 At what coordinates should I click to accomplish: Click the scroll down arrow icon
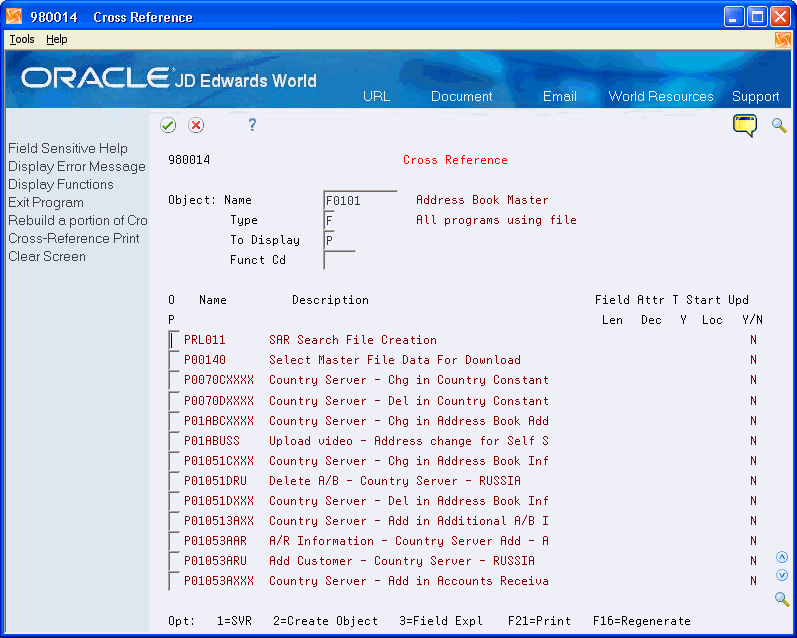tap(782, 575)
